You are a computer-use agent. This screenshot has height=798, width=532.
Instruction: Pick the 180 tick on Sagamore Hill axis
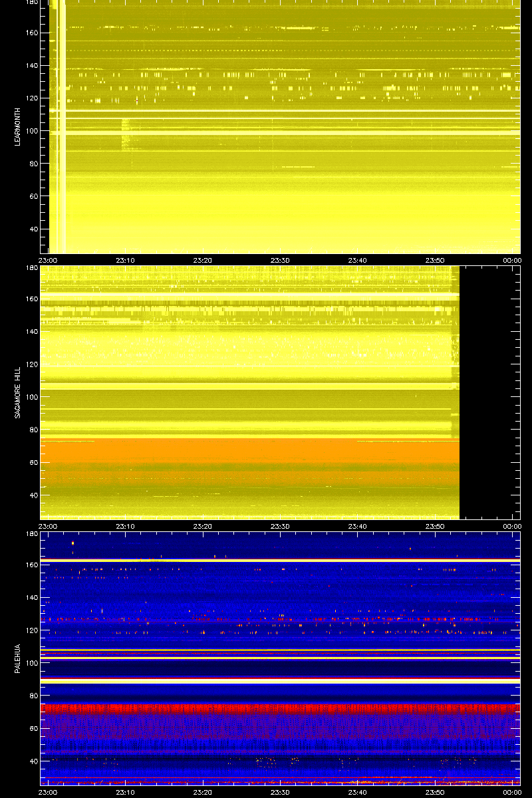click(x=33, y=268)
